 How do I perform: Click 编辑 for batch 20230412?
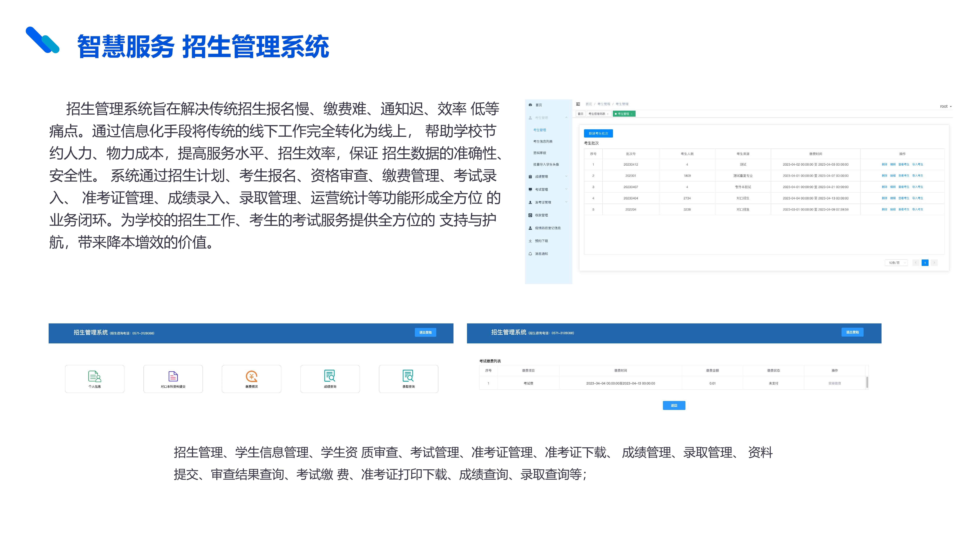pos(893,165)
